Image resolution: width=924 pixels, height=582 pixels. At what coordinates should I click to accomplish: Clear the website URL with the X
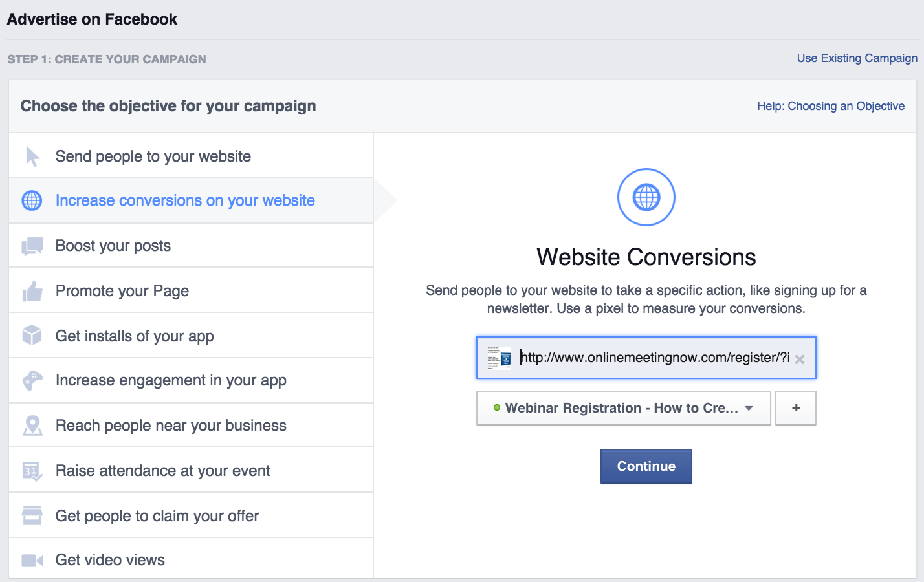[x=800, y=360]
